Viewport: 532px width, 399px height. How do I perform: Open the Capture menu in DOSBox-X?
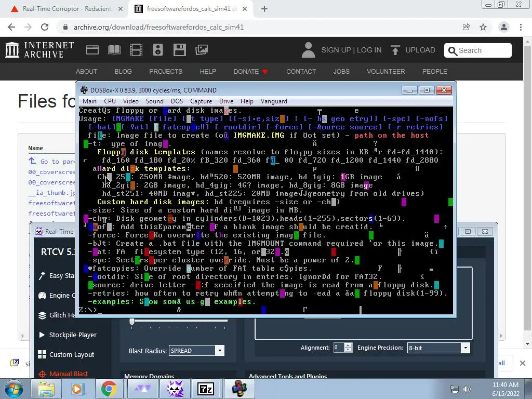click(x=201, y=101)
